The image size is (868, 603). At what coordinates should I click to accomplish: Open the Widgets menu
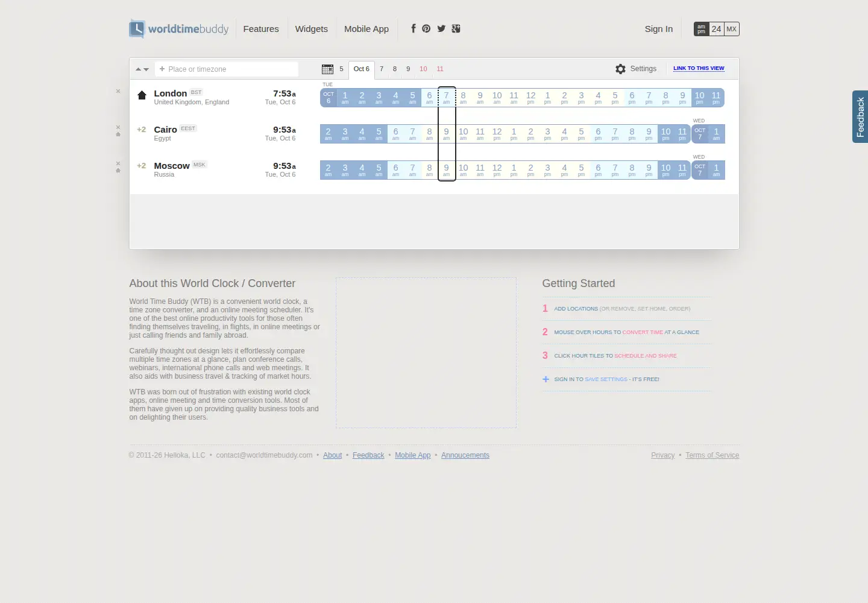point(312,28)
